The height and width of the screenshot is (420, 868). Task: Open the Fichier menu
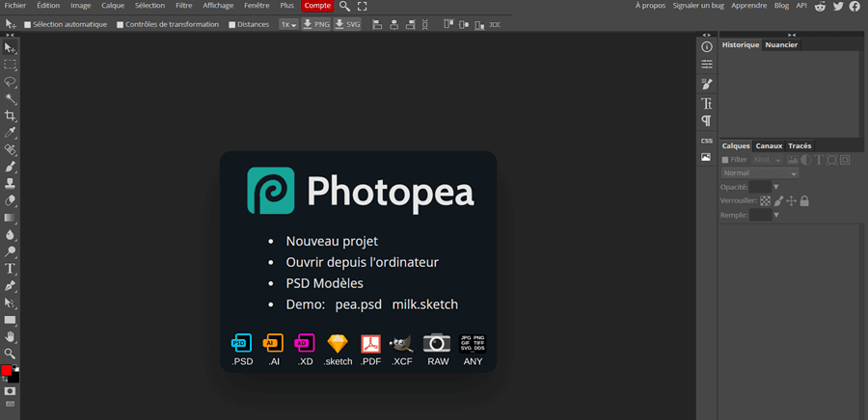tap(15, 6)
